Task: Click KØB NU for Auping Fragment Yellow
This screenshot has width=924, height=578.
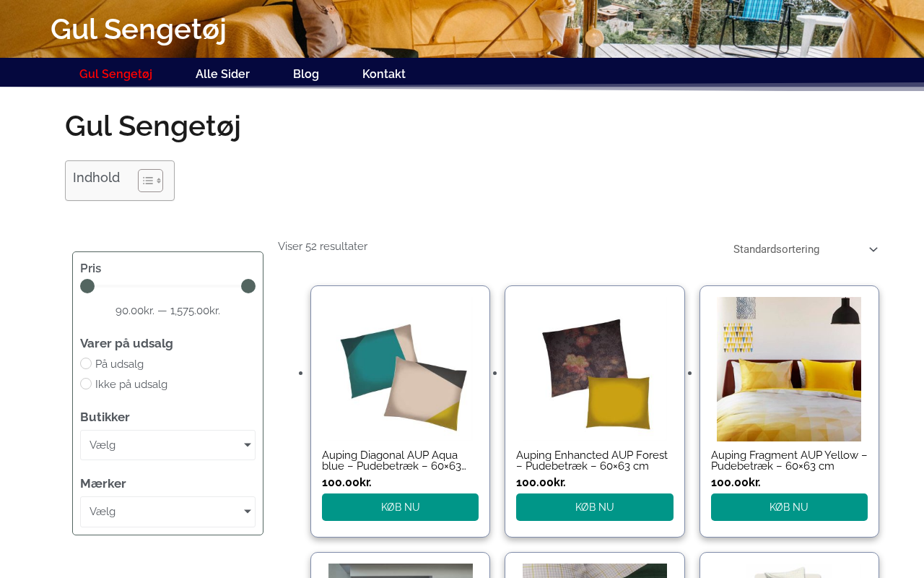Action: coord(789,507)
